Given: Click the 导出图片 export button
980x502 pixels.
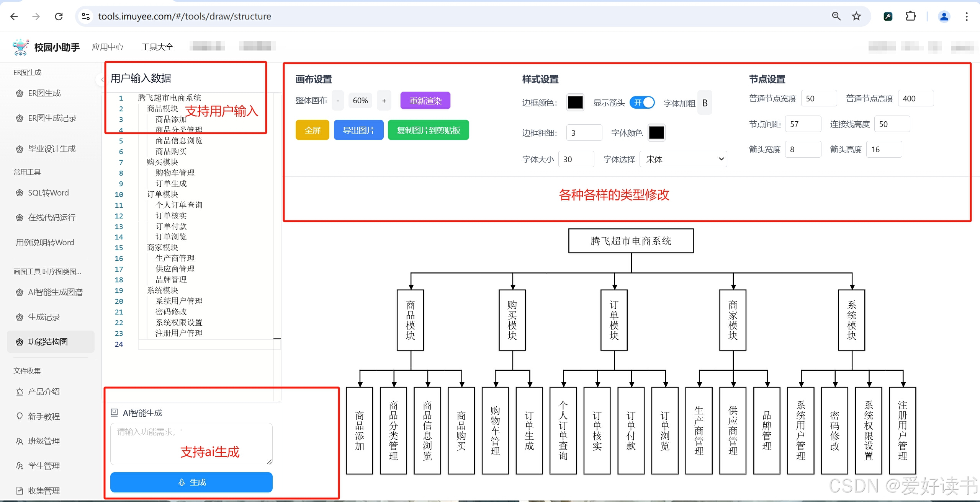Looking at the screenshot, I should pos(358,130).
